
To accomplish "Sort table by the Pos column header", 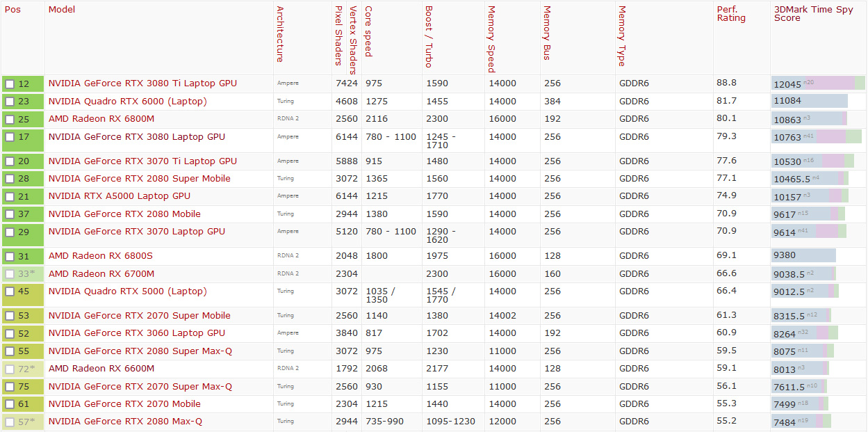I will coord(13,10).
